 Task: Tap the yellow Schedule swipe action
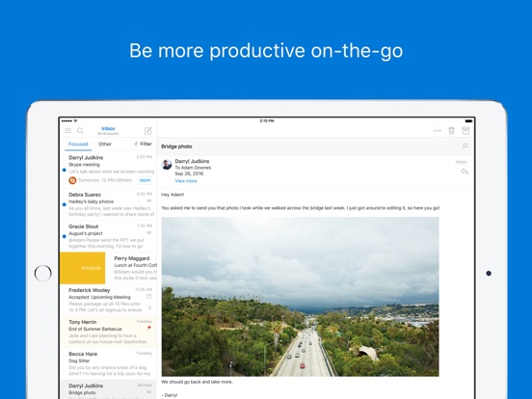tap(83, 268)
